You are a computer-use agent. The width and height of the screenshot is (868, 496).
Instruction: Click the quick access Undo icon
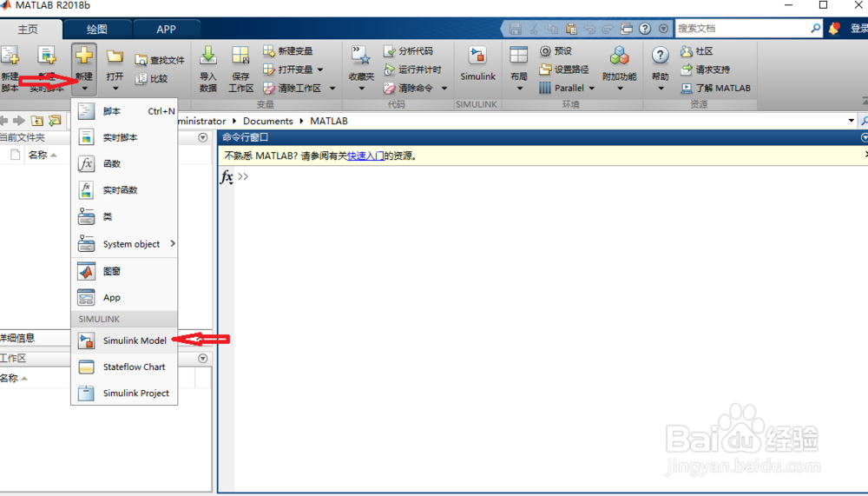coord(589,29)
